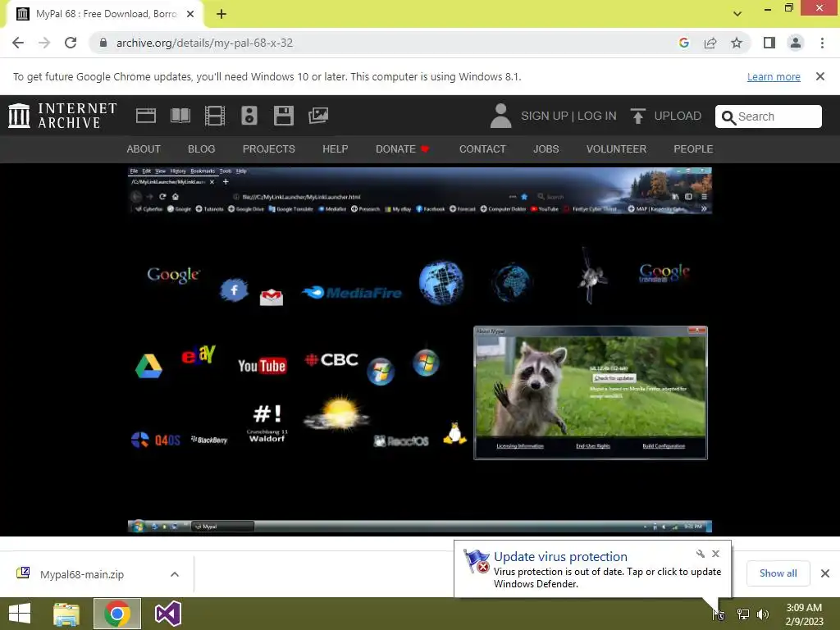
Task: Close the downloads bar
Action: (x=825, y=573)
